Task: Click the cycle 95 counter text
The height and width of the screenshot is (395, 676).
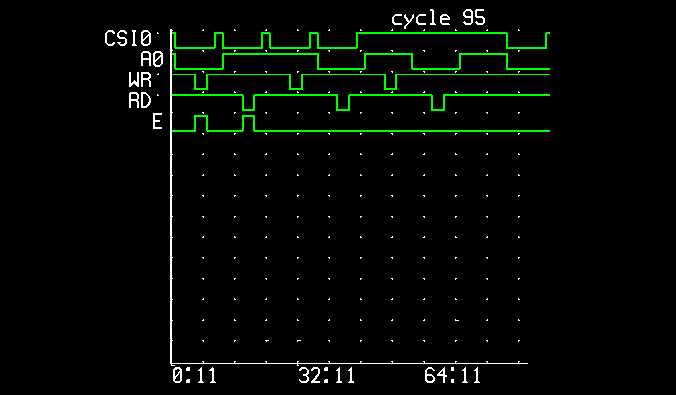Action: click(438, 19)
